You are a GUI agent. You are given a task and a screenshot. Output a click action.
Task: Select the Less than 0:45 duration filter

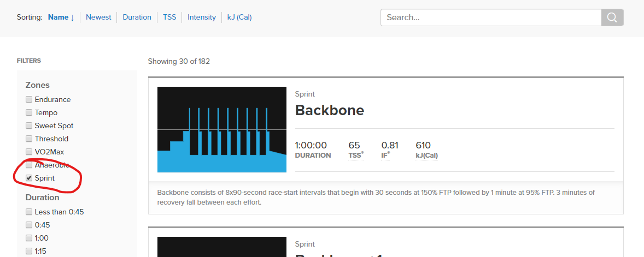29,212
